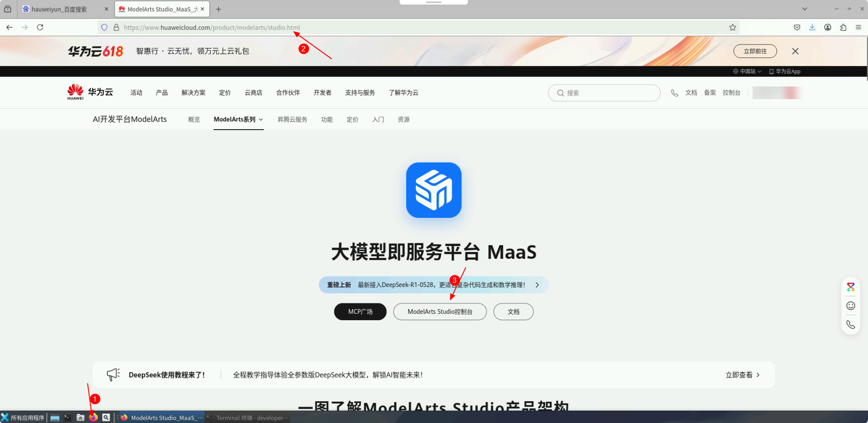
Task: Click the phone contact widget icon
Action: [x=851, y=325]
